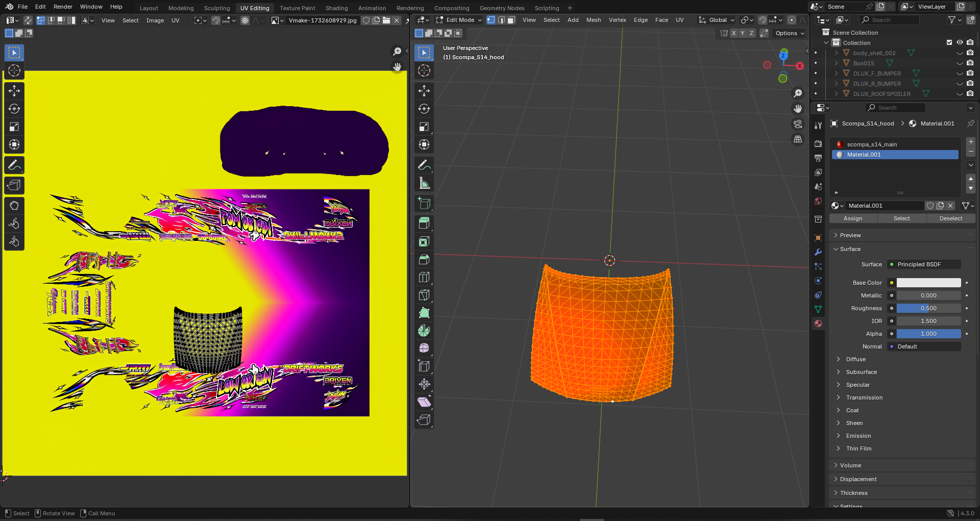Open the File menu
Image resolution: width=980 pixels, height=521 pixels.
click(22, 7)
